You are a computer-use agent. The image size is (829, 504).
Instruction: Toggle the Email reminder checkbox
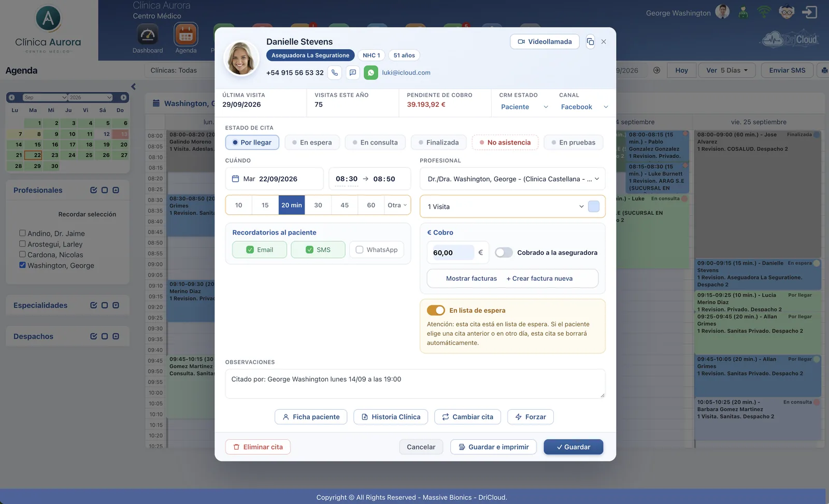tap(250, 250)
